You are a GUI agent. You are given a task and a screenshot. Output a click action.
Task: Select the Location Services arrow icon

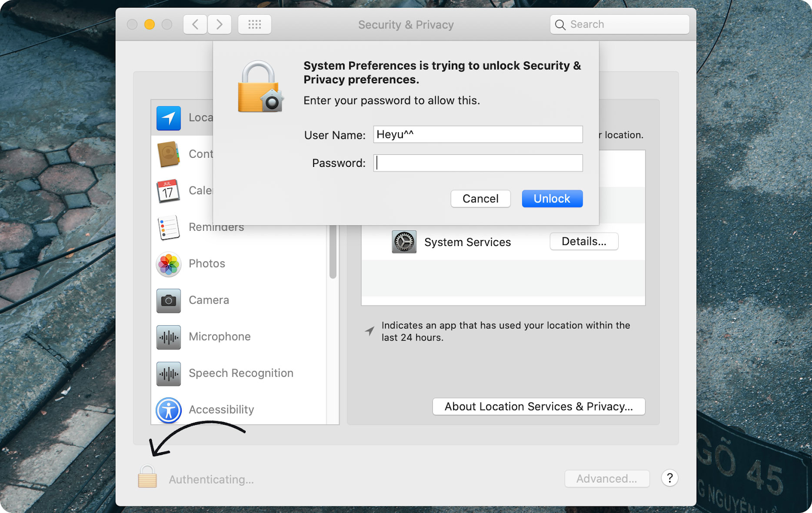168,118
